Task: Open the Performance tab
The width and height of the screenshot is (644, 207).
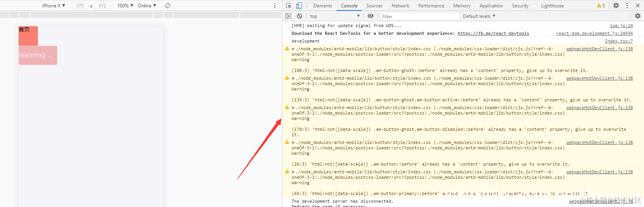Action: [x=431, y=6]
